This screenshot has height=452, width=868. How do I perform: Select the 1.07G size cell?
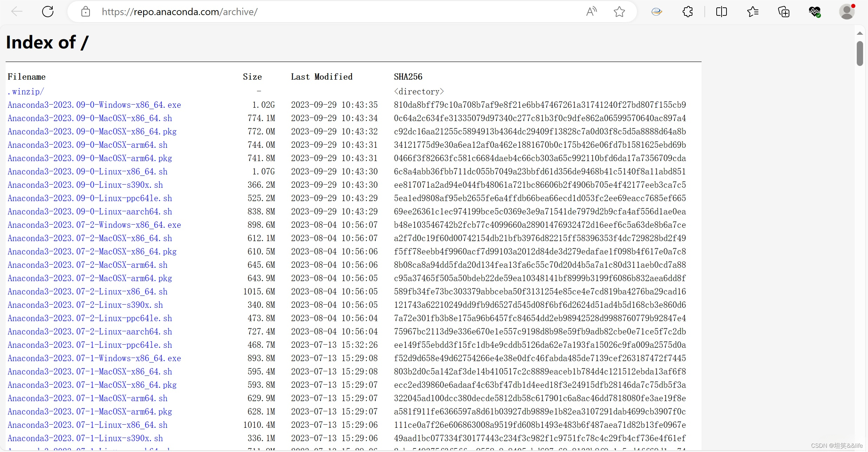[x=263, y=172]
